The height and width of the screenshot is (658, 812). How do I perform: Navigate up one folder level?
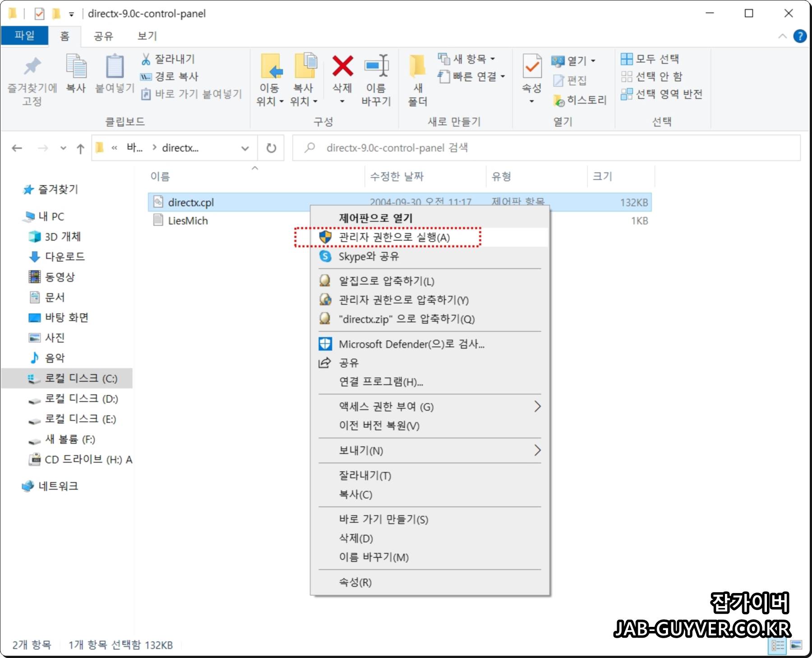(x=79, y=148)
